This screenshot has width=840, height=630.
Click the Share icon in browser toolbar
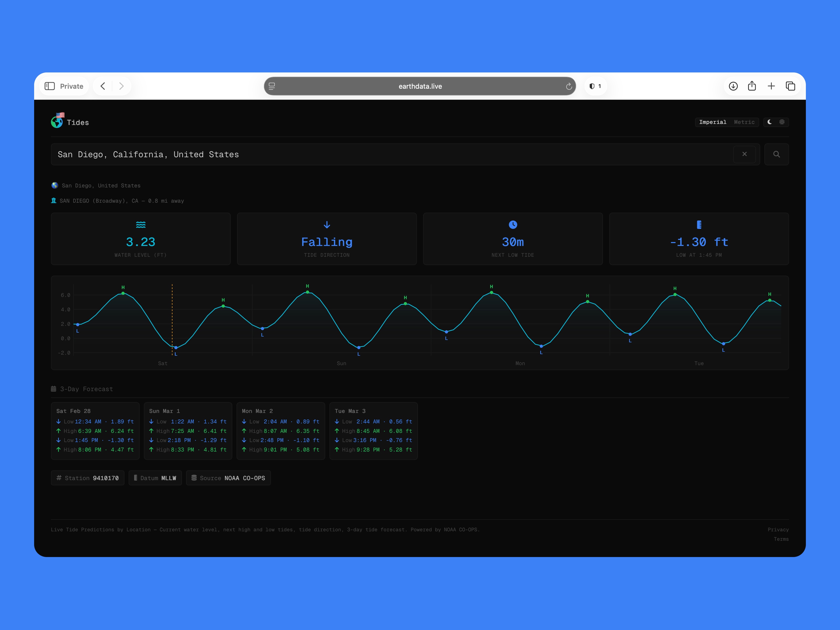click(x=752, y=86)
